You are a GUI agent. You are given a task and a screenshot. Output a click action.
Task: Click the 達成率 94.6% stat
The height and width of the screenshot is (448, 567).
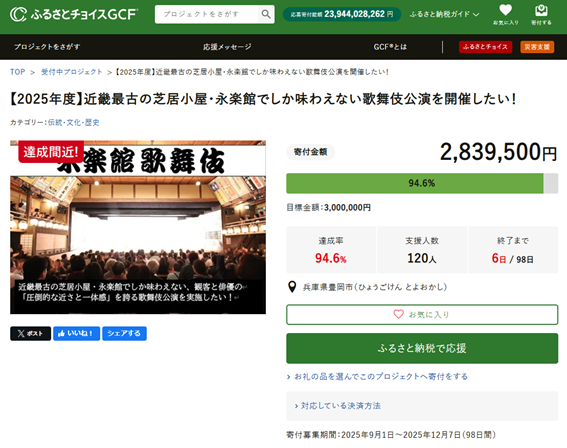(x=331, y=250)
